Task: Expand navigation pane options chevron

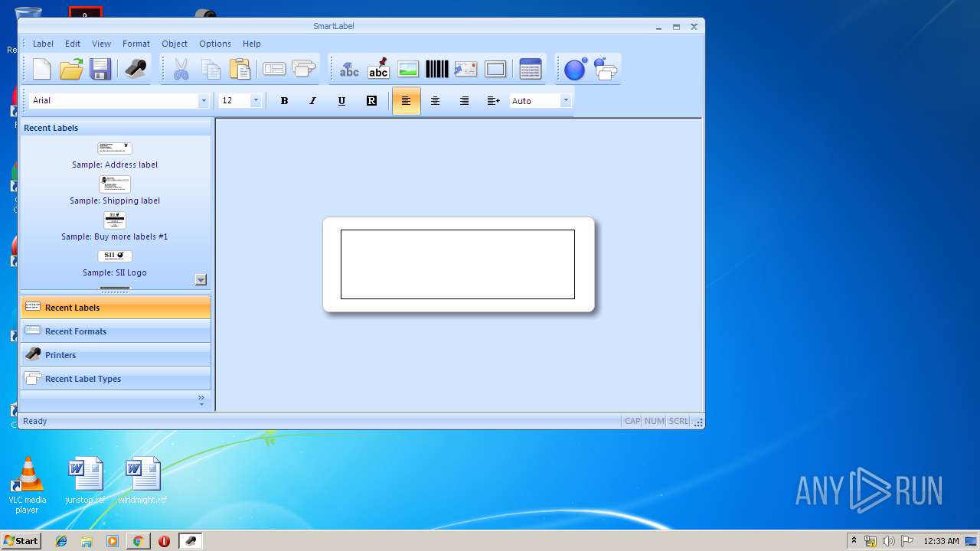Action: (201, 400)
